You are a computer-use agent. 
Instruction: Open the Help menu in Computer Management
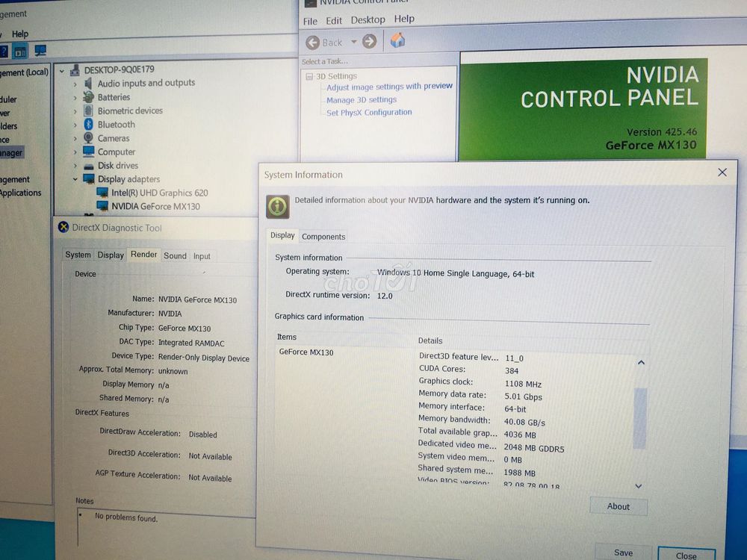(20, 34)
